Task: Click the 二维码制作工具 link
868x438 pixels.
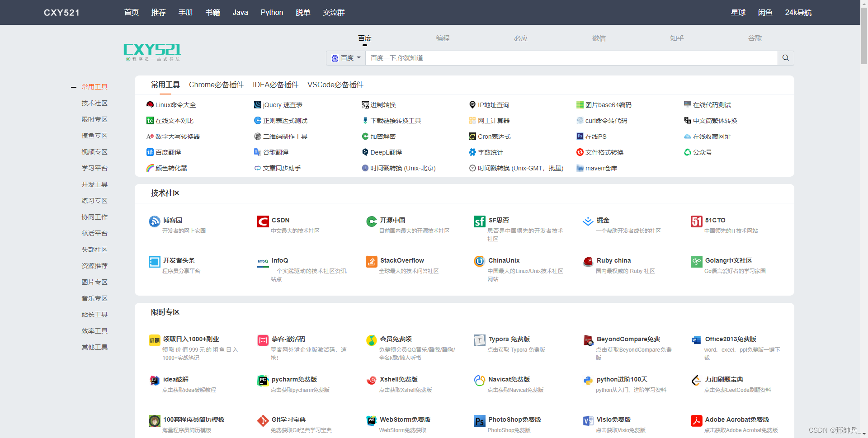Action: (x=285, y=137)
